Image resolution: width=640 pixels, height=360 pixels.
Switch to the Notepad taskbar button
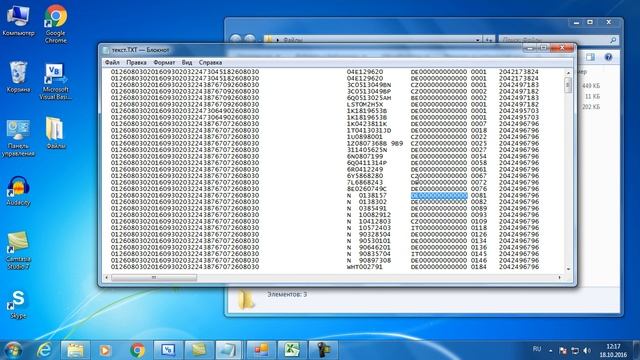click(x=229, y=350)
